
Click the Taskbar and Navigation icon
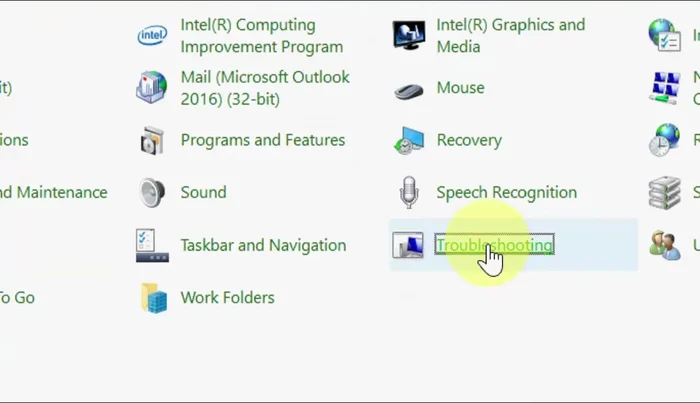[152, 245]
